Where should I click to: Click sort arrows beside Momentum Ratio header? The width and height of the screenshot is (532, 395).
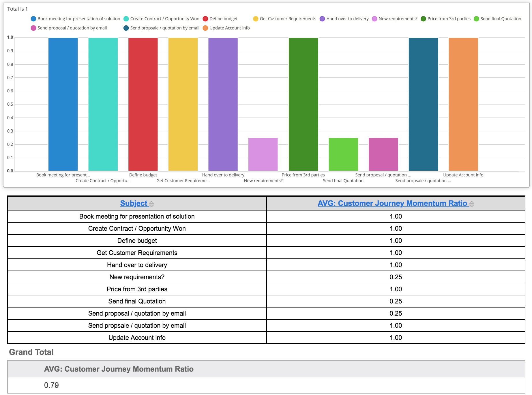[472, 204]
